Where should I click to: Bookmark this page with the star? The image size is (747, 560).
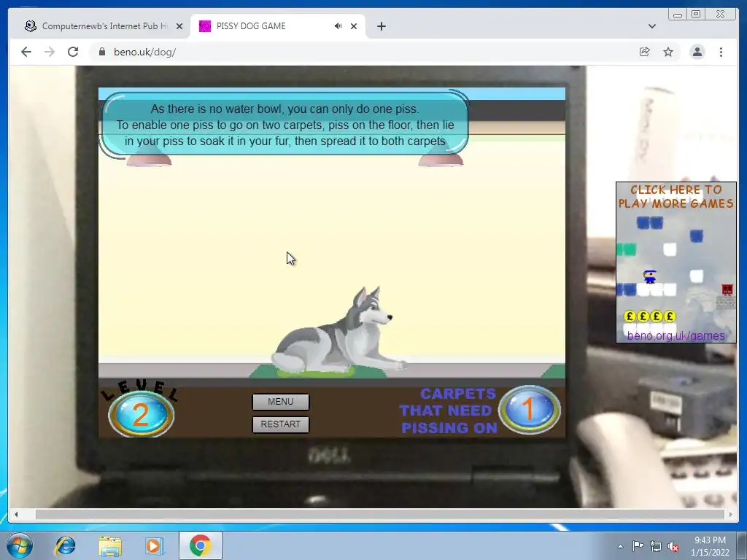(668, 52)
